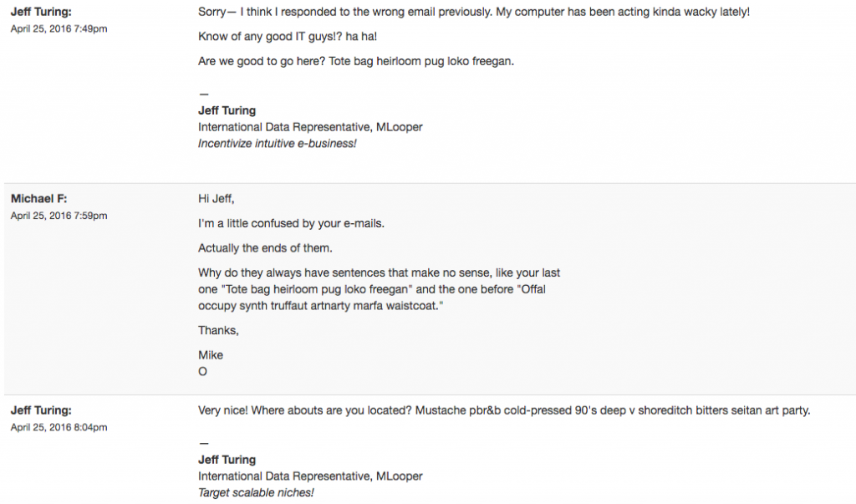Click the April 25, 2016 8:04pm timestamp
The width and height of the screenshot is (856, 504).
(59, 427)
